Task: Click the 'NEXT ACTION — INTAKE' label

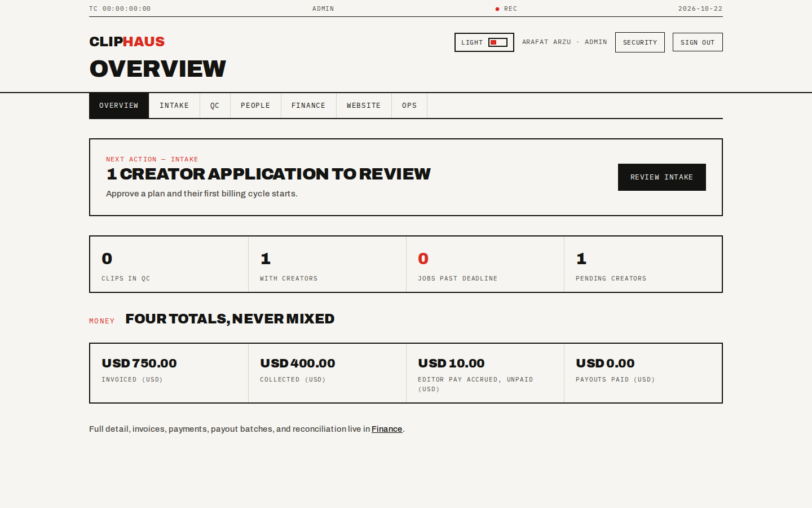Action: pyautogui.click(x=152, y=159)
